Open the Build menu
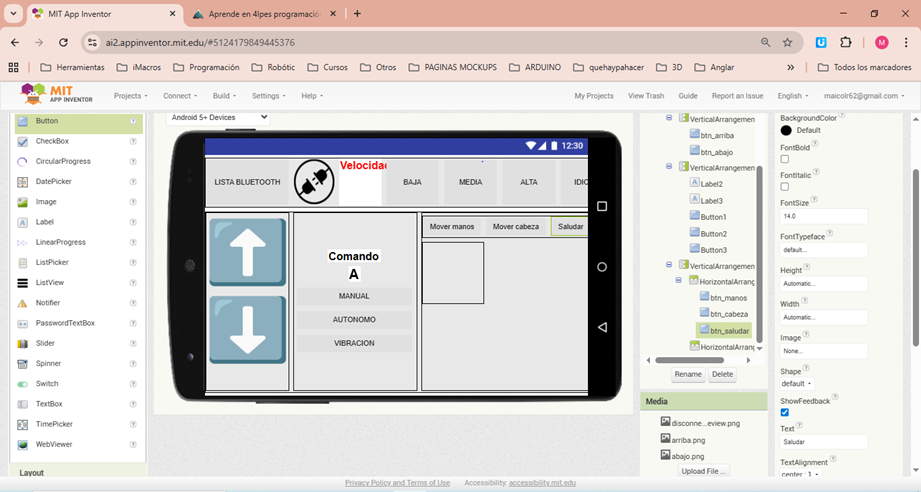The width and height of the screenshot is (921, 492). (224, 96)
